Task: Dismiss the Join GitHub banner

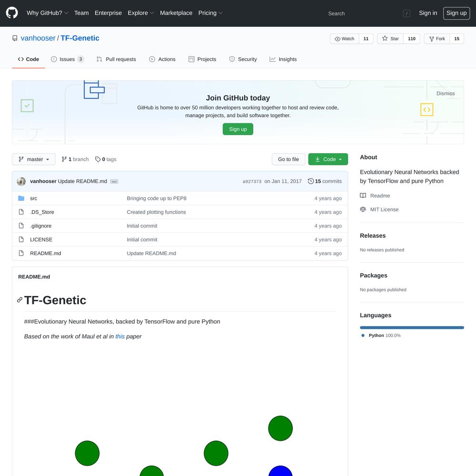Action: [446, 93]
